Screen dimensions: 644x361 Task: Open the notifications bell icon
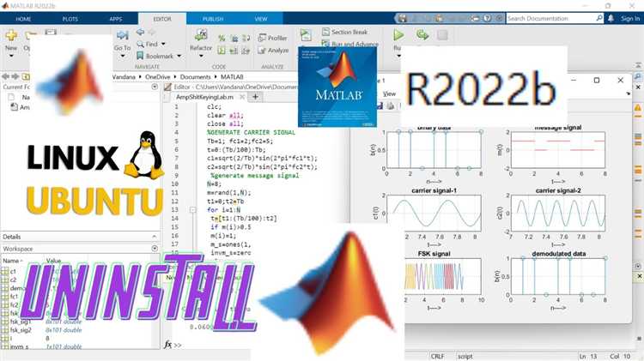(x=611, y=19)
